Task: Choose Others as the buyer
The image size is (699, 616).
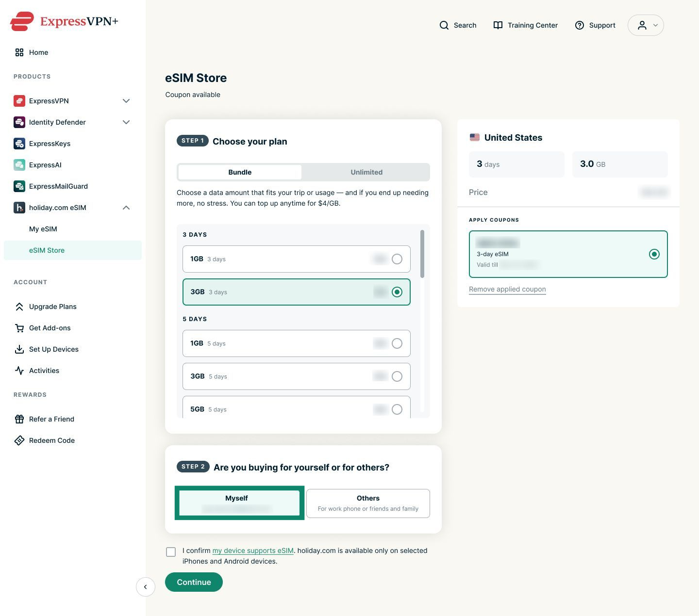Action: coord(368,503)
